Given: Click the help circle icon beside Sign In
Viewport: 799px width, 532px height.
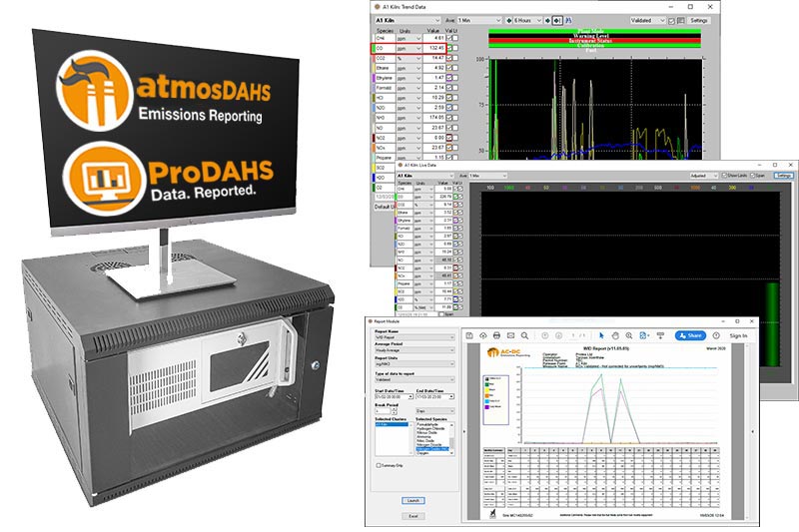Looking at the screenshot, I should [716, 336].
